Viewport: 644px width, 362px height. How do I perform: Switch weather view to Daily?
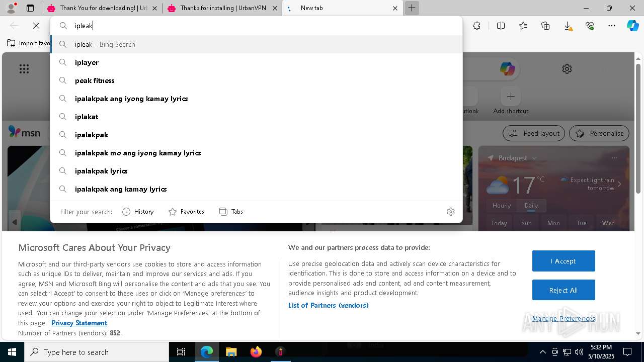pos(531,206)
